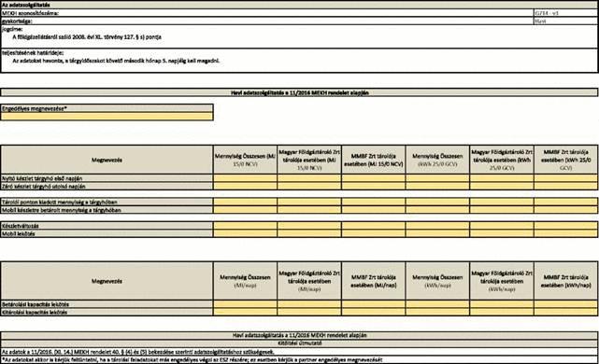599x364 pixels.
Task: Click Készletváltozás cell in Mennyiség Összesen kWh column
Action: pyautogui.click(x=437, y=226)
